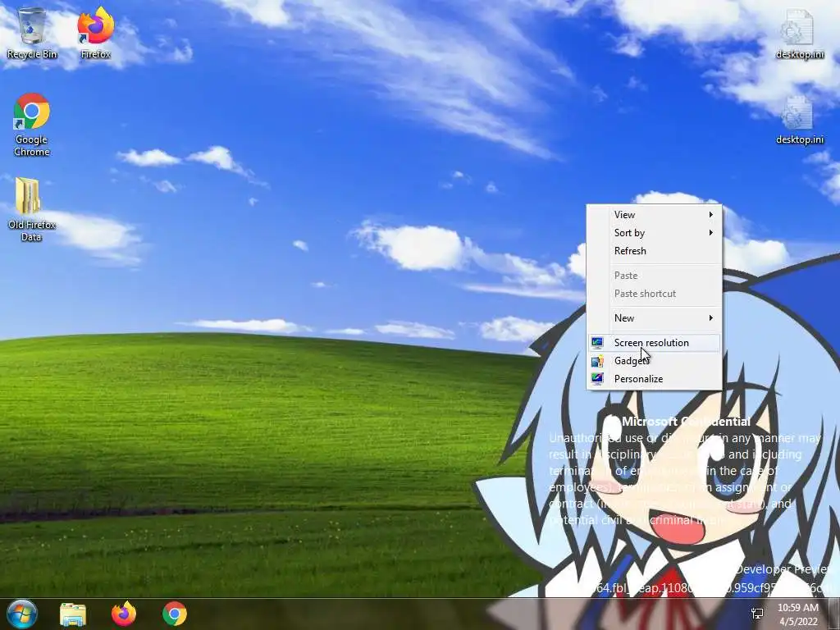840x630 pixels.
Task: Choose Screen resolution in the context menu
Action: pyautogui.click(x=654, y=343)
